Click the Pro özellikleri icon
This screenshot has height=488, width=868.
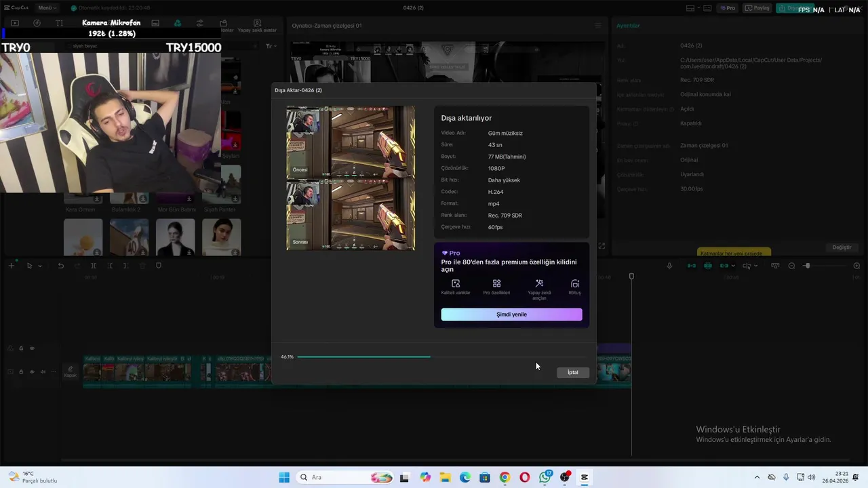tap(496, 283)
